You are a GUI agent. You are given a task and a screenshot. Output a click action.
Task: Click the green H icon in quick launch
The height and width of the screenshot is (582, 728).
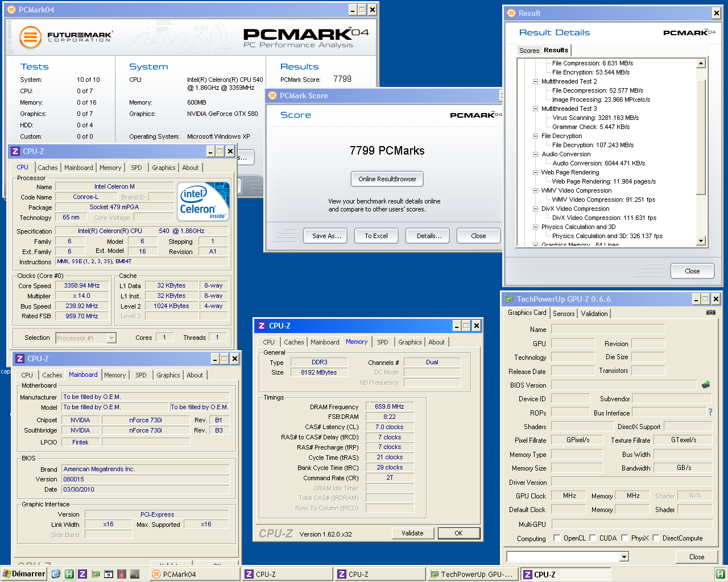click(69, 574)
